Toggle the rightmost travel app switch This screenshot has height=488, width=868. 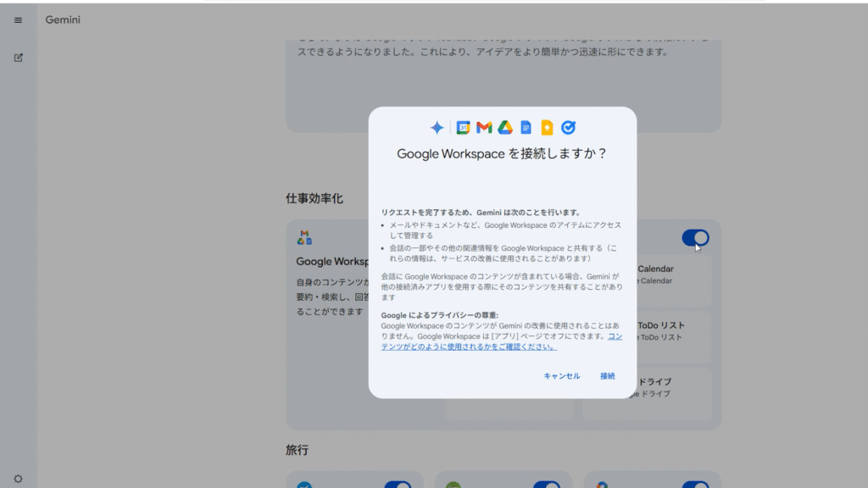pos(695,486)
